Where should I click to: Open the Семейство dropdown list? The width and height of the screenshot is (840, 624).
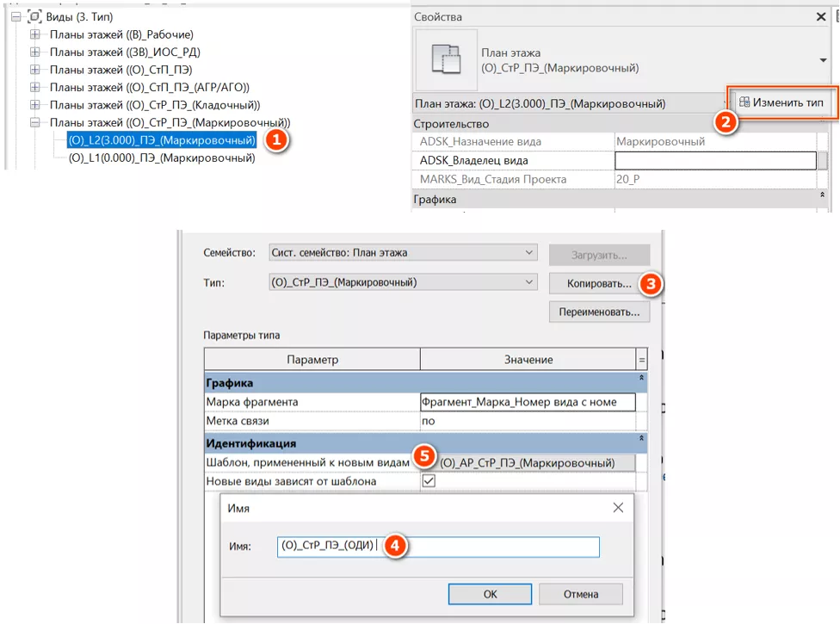528,252
